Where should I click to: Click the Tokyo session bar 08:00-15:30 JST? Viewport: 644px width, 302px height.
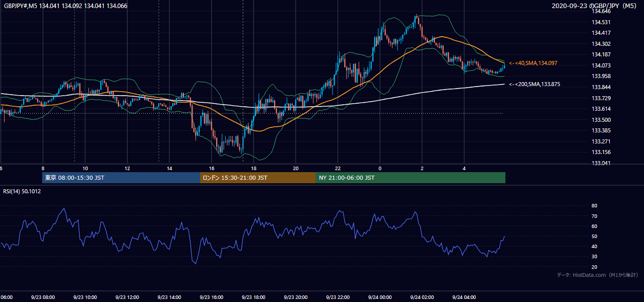pos(121,178)
